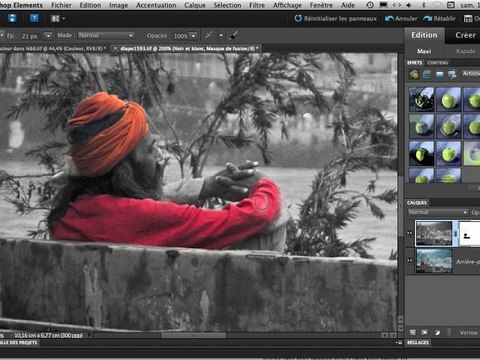The image size is (480, 360).
Task: Hide the black-and-white adjustment layer eye
Action: (409, 233)
